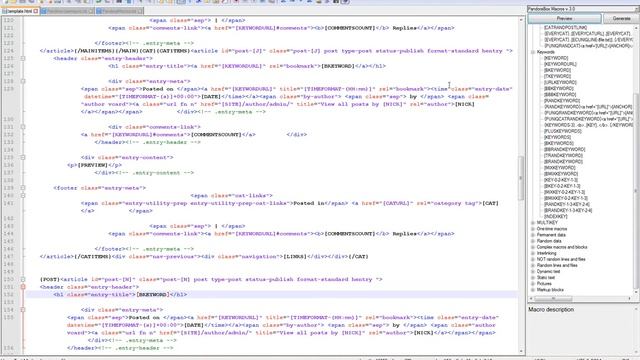Expand NOT random lines and files

click(533, 259)
